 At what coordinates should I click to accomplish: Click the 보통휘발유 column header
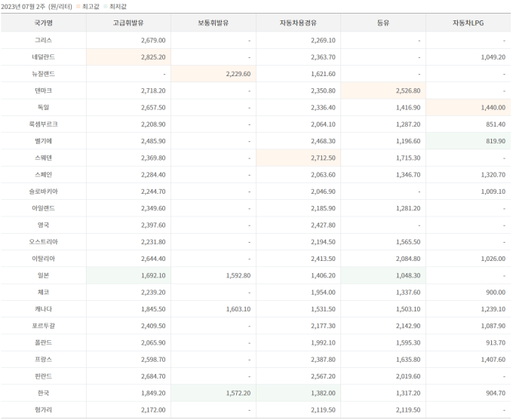point(213,23)
